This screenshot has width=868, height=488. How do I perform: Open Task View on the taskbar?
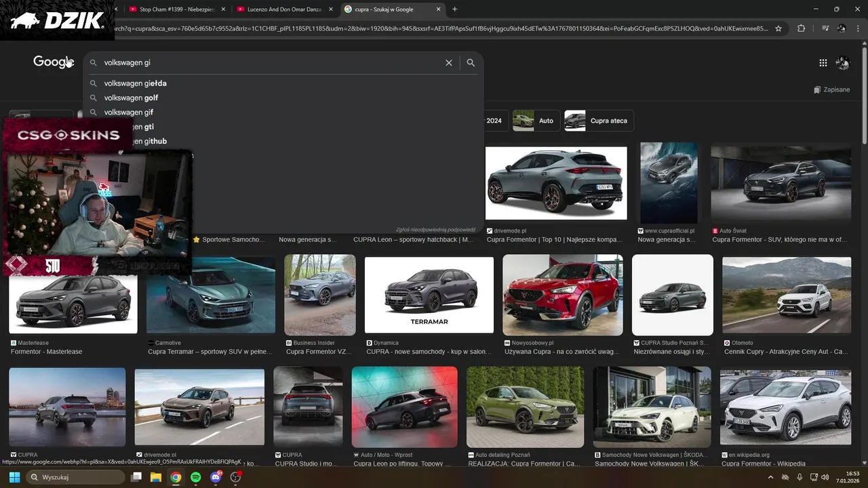(136, 477)
